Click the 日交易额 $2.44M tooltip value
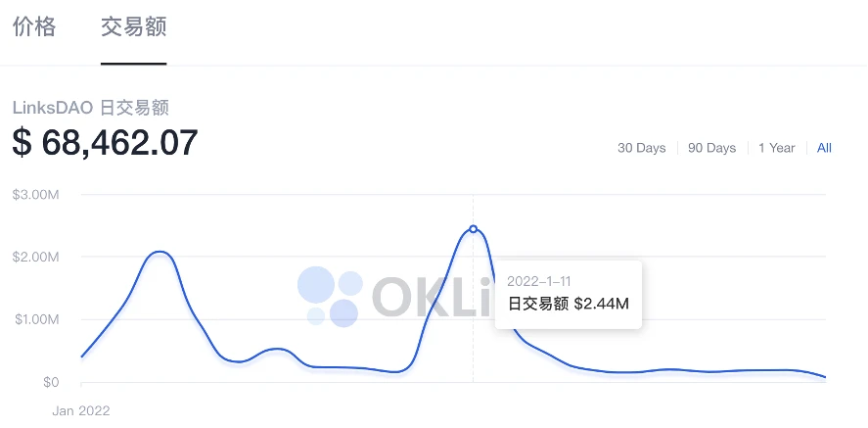This screenshot has height=428, width=868. (569, 304)
